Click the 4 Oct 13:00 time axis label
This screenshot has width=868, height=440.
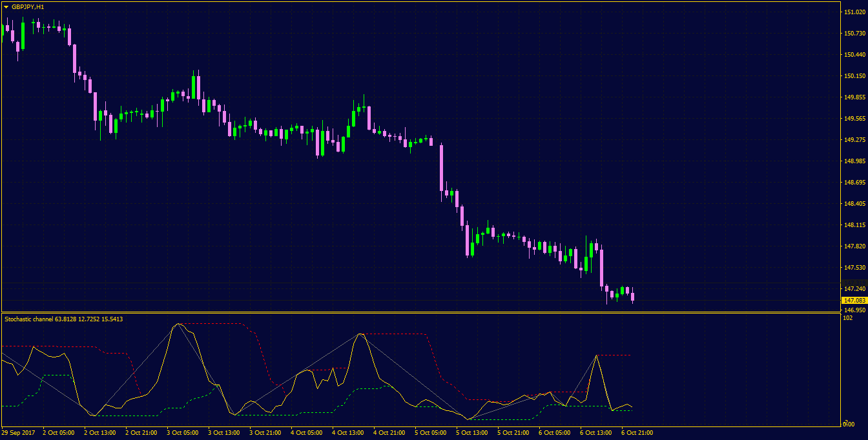click(349, 432)
